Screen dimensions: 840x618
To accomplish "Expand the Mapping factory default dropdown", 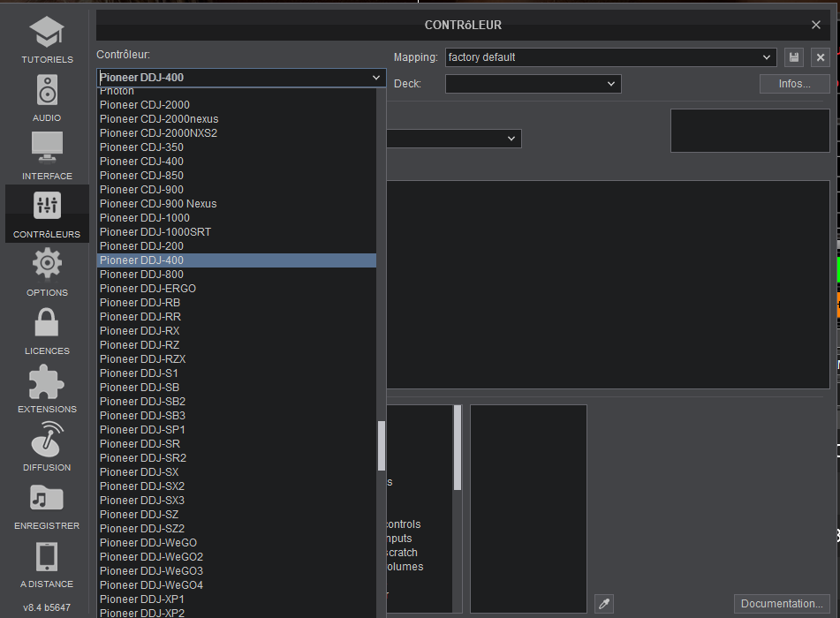I will point(610,57).
